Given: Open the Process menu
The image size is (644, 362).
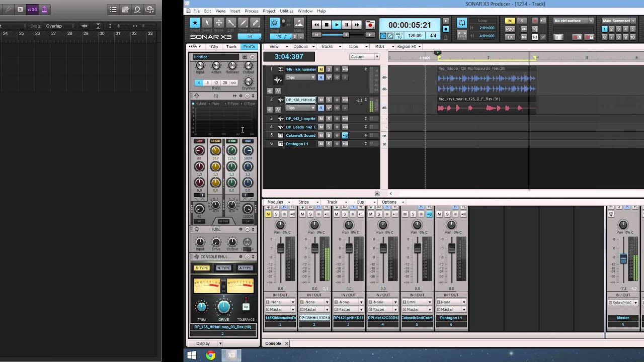Looking at the screenshot, I should 252,11.
